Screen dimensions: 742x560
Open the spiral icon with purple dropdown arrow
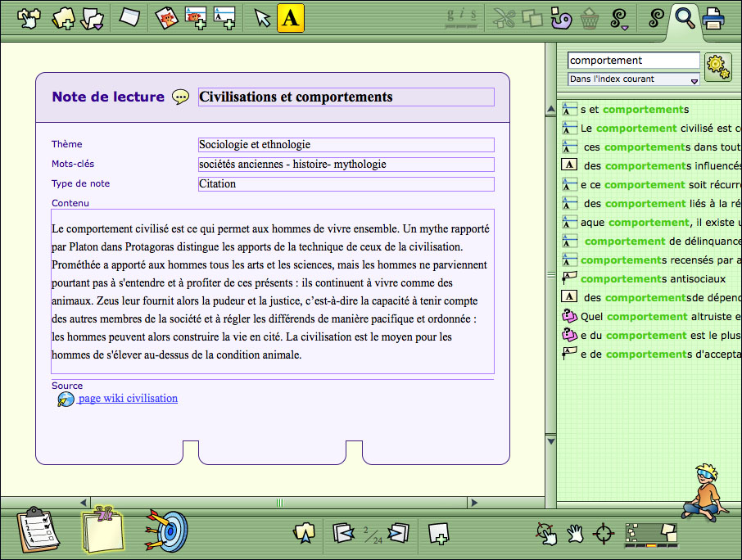[619, 19]
